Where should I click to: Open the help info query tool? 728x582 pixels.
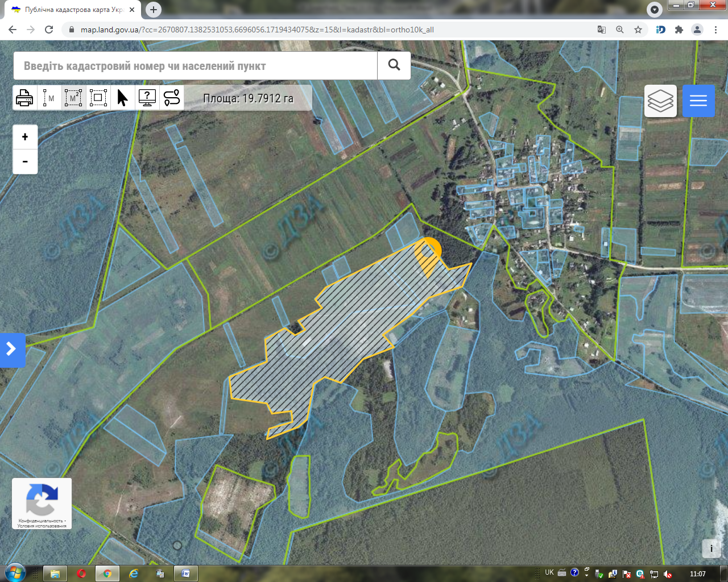(x=147, y=98)
